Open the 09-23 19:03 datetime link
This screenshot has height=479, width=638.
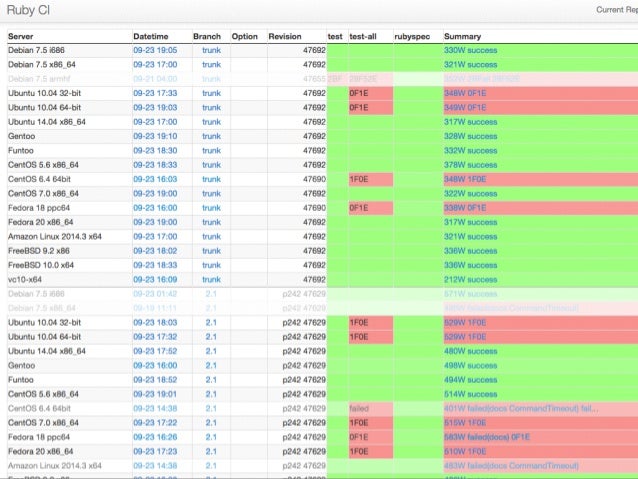coord(155,107)
